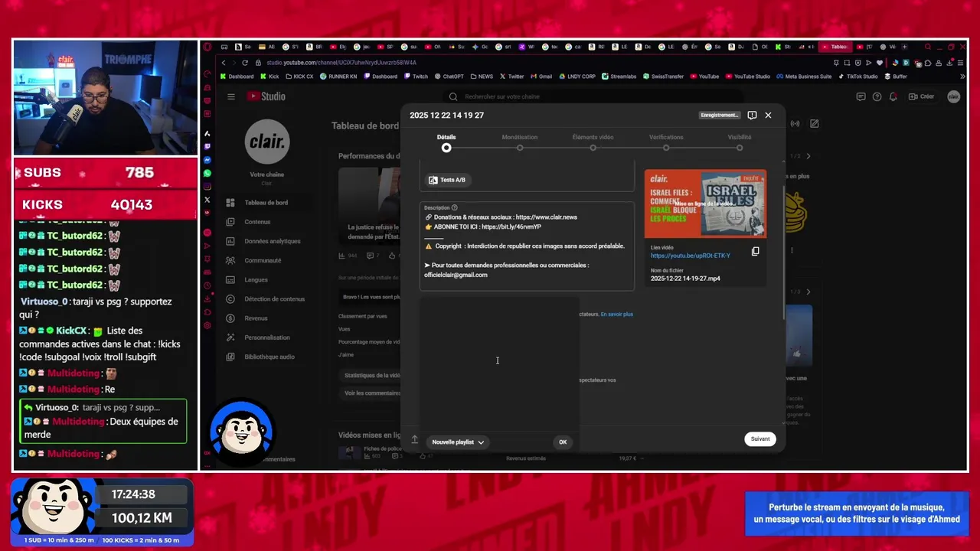Screen dimensions: 980x551
Task: Click the Tests A/B button
Action: pos(446,180)
